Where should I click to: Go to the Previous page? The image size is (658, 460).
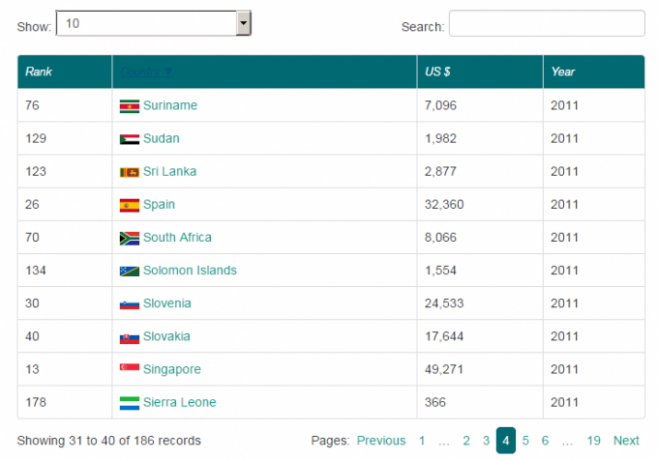tap(381, 441)
